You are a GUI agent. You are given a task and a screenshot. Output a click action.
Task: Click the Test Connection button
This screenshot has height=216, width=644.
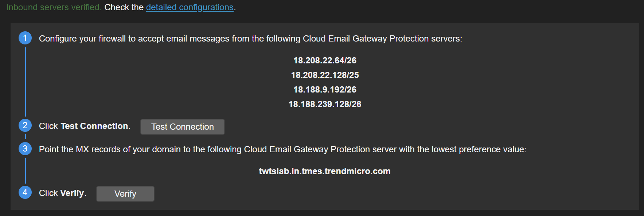pyautogui.click(x=182, y=127)
